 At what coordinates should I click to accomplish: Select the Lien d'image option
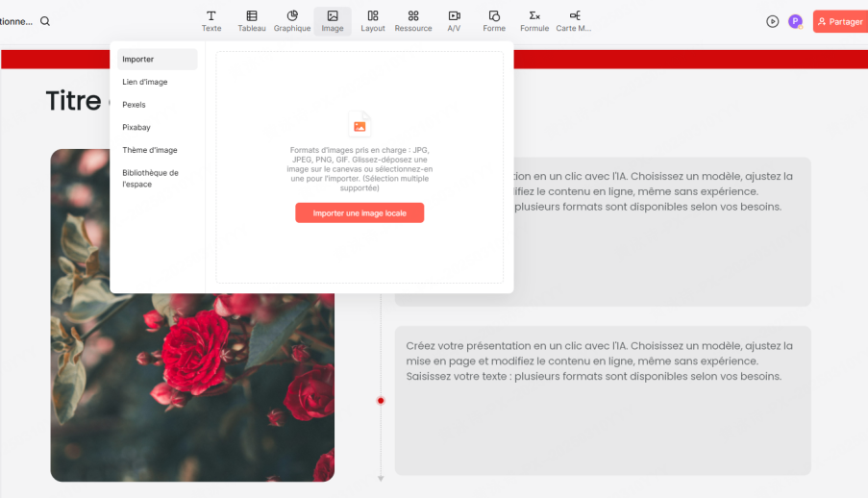[x=145, y=82]
